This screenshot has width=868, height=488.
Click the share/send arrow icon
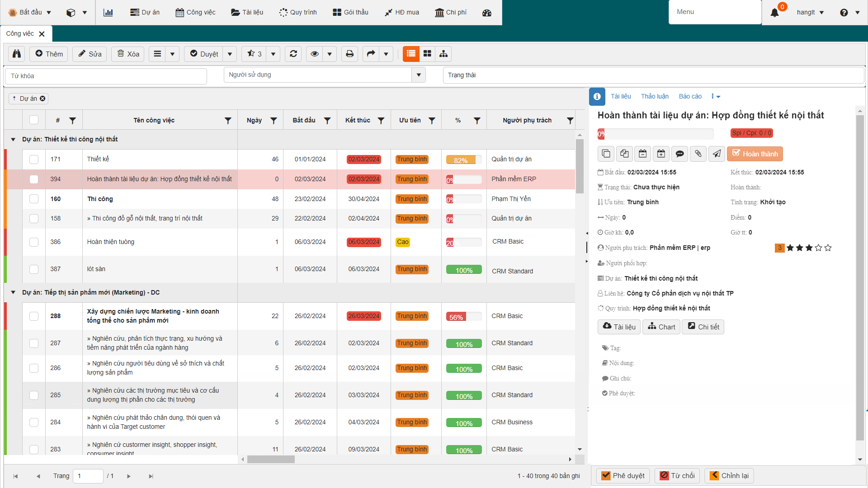pyautogui.click(x=715, y=154)
